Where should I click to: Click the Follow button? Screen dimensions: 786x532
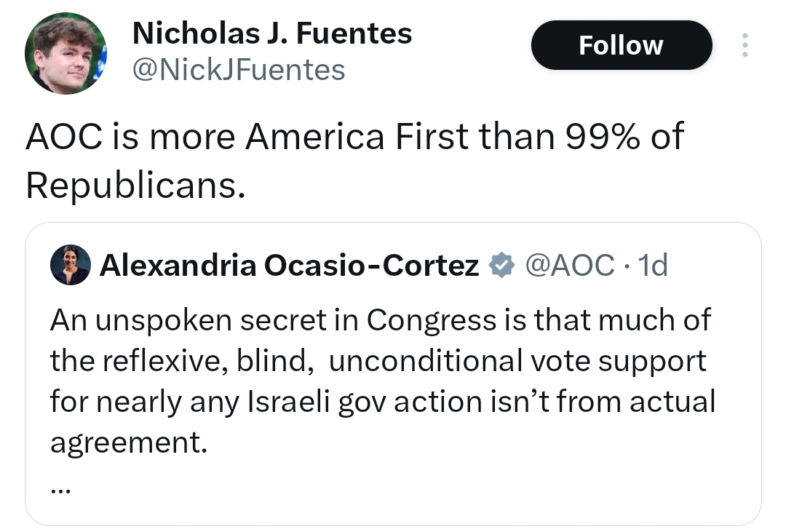[x=621, y=45]
